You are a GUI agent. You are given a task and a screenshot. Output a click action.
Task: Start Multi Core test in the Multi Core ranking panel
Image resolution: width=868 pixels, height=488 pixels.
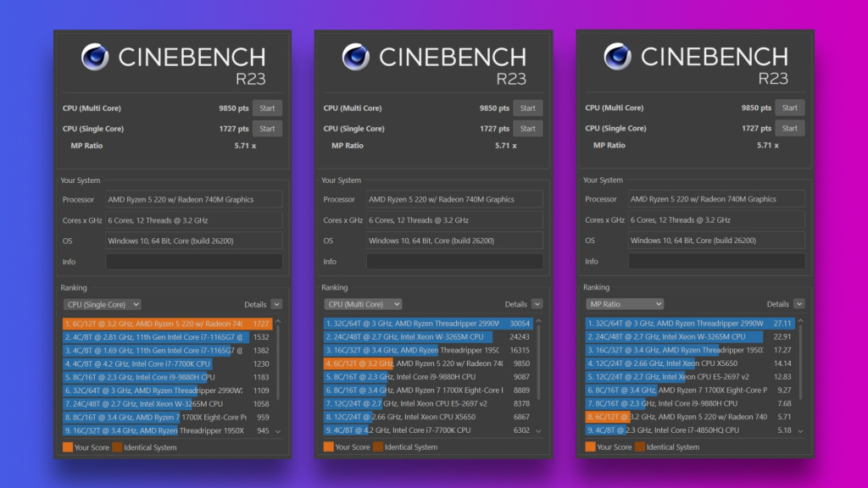pyautogui.click(x=527, y=108)
